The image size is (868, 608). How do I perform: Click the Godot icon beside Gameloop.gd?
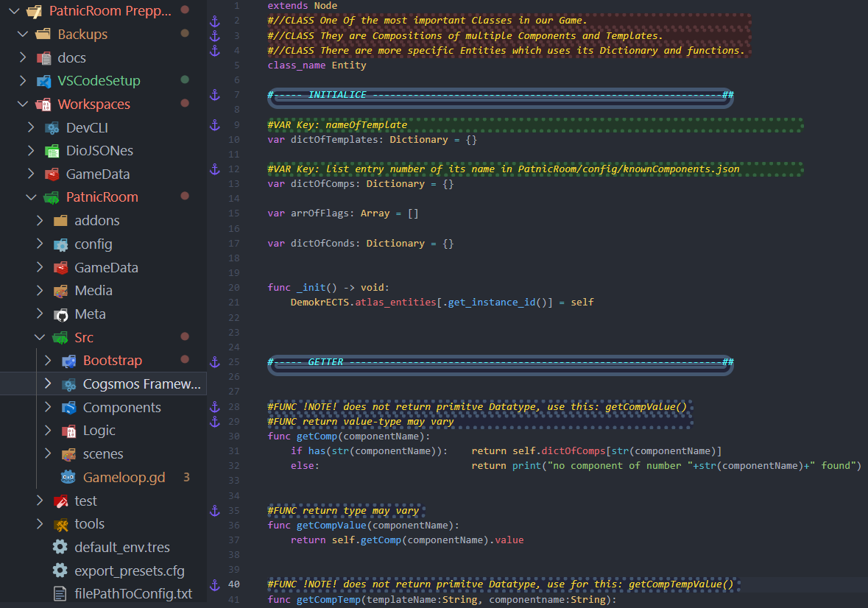tap(68, 478)
